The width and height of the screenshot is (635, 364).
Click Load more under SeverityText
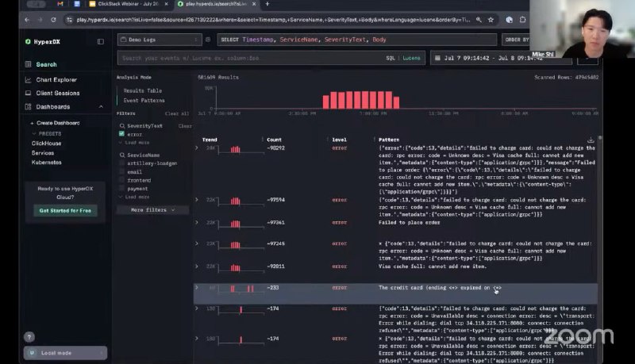(137, 143)
